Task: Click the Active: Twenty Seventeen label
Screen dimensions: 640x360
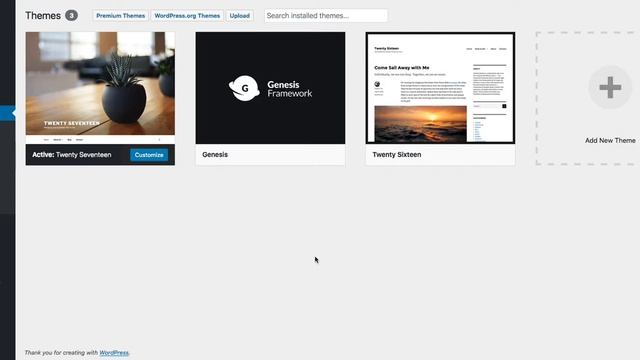Action: pos(72,155)
